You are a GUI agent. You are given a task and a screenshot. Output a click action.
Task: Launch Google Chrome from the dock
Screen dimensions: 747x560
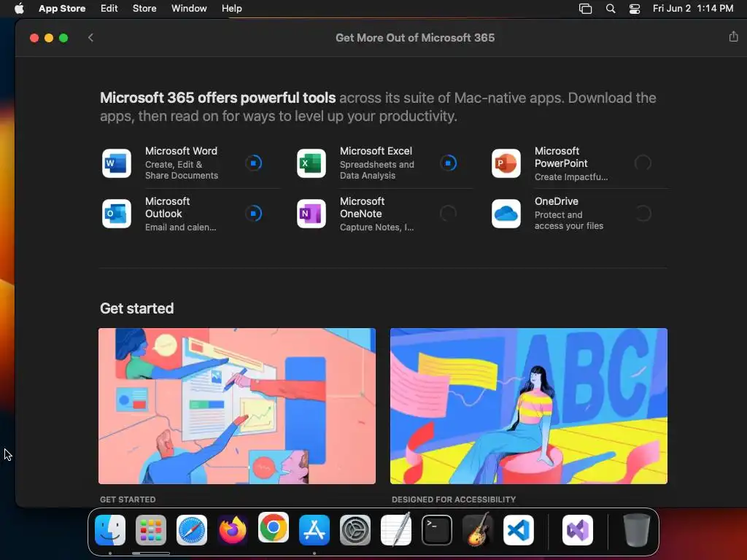pyautogui.click(x=274, y=528)
